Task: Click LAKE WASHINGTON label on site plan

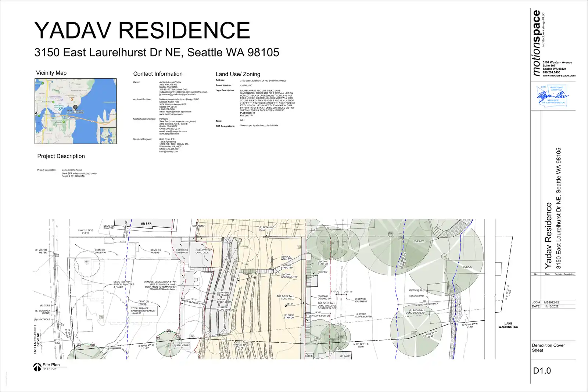Action: click(508, 325)
